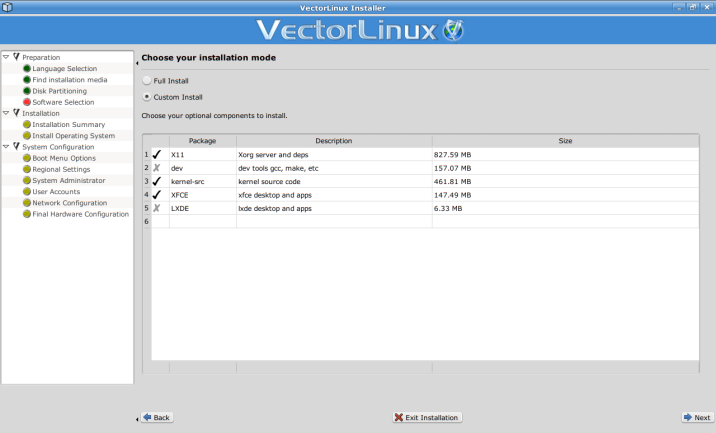Click the yellow Boot Menu Options icon
The image size is (716, 433).
pyautogui.click(x=27, y=158)
